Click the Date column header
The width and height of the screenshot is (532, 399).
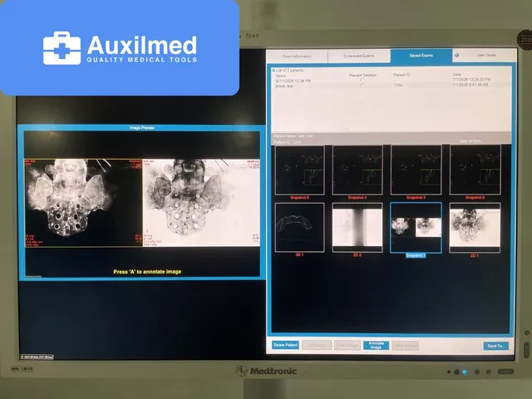point(456,74)
